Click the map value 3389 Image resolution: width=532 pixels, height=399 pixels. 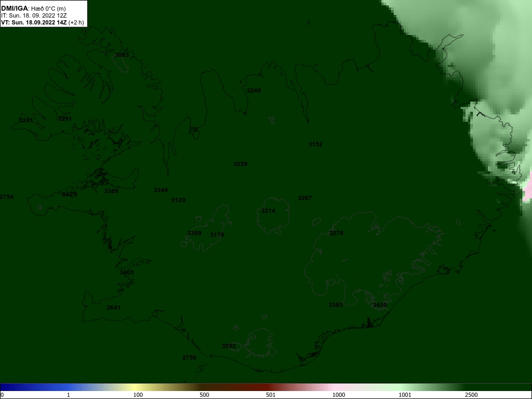pyautogui.click(x=111, y=192)
